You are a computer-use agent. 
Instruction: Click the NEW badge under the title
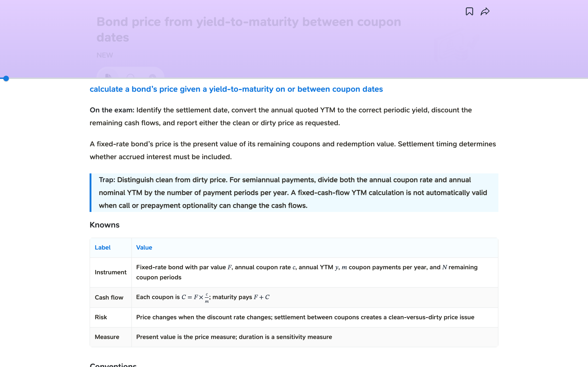click(105, 55)
